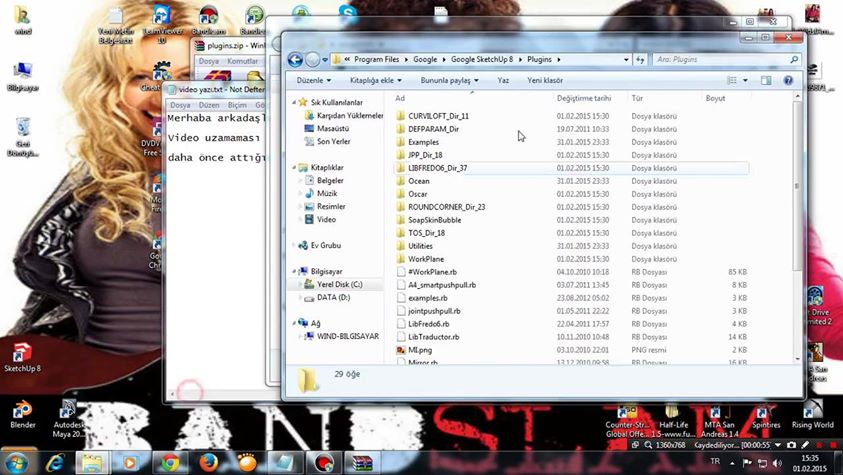Open Explorer help icon
The width and height of the screenshot is (843, 475).
click(x=788, y=80)
